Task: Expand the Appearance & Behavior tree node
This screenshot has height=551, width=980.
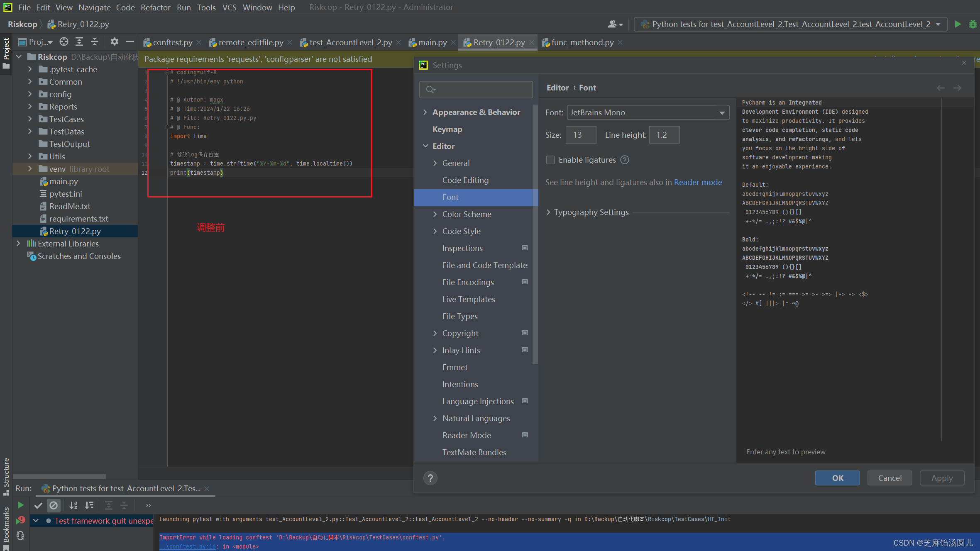Action: (x=425, y=112)
